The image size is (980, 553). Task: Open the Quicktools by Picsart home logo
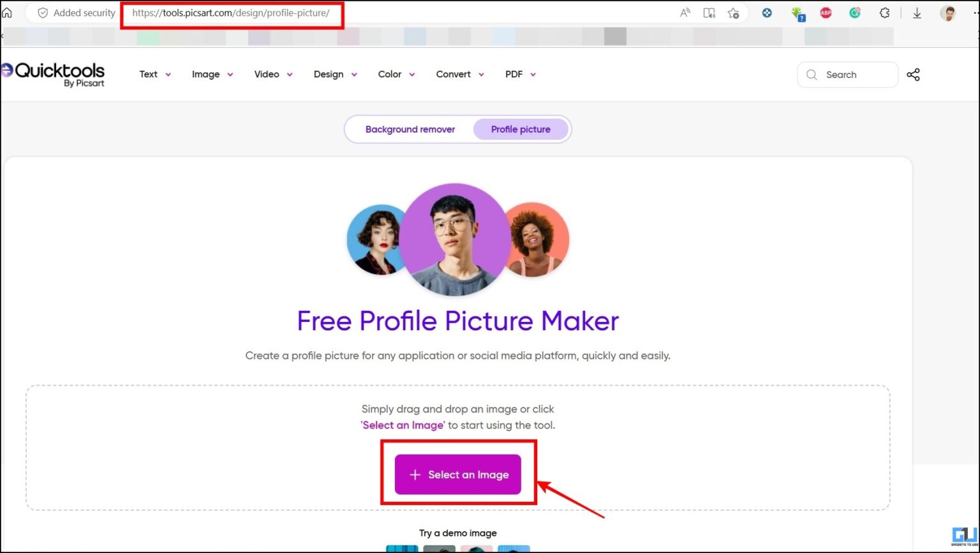pyautogui.click(x=54, y=72)
